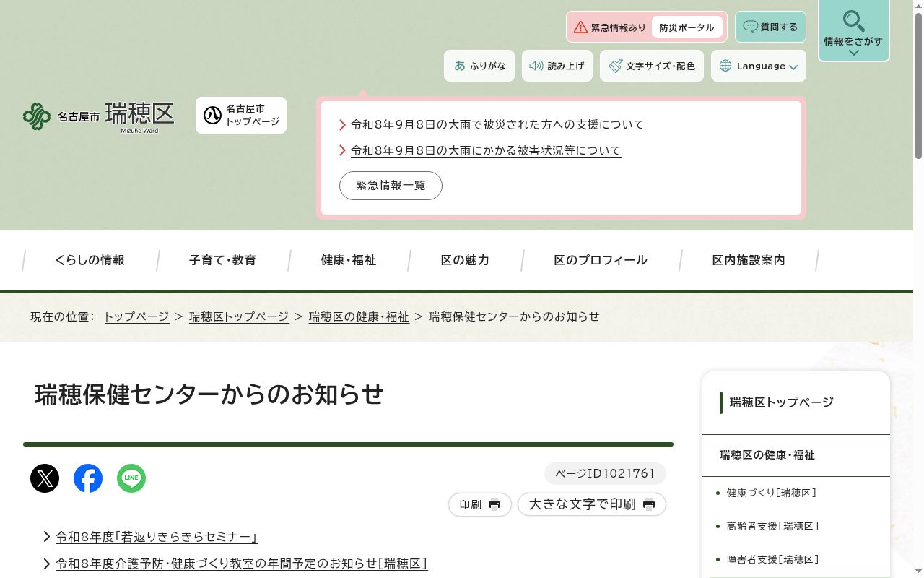Click トップページ breadcrumb link
This screenshot has height=578, width=924.
[x=136, y=316]
